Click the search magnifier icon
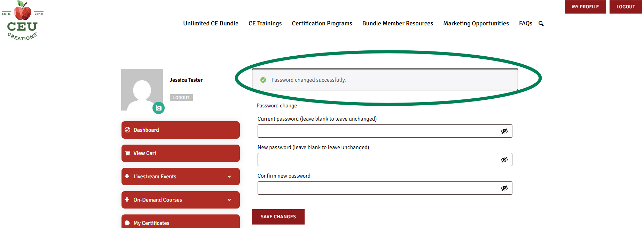This screenshot has width=644, height=228. pyautogui.click(x=541, y=24)
